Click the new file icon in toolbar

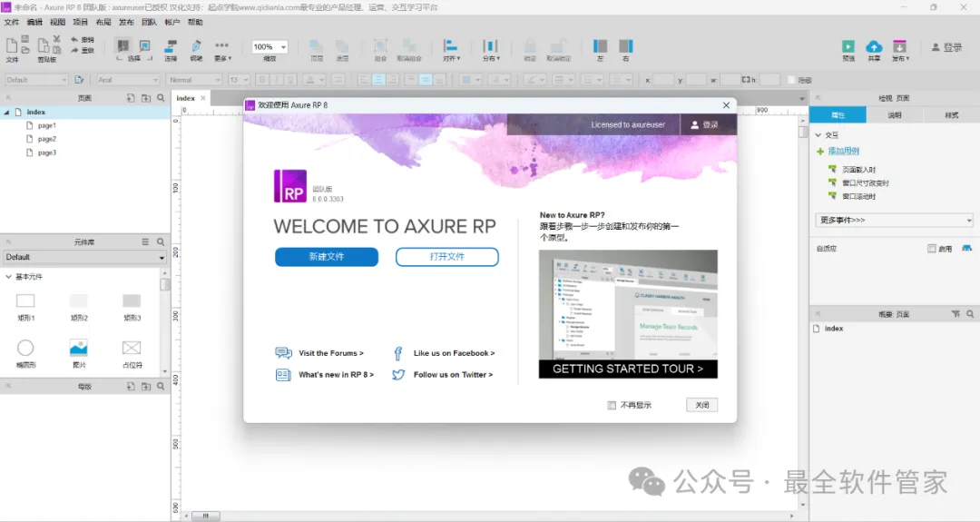coord(11,45)
